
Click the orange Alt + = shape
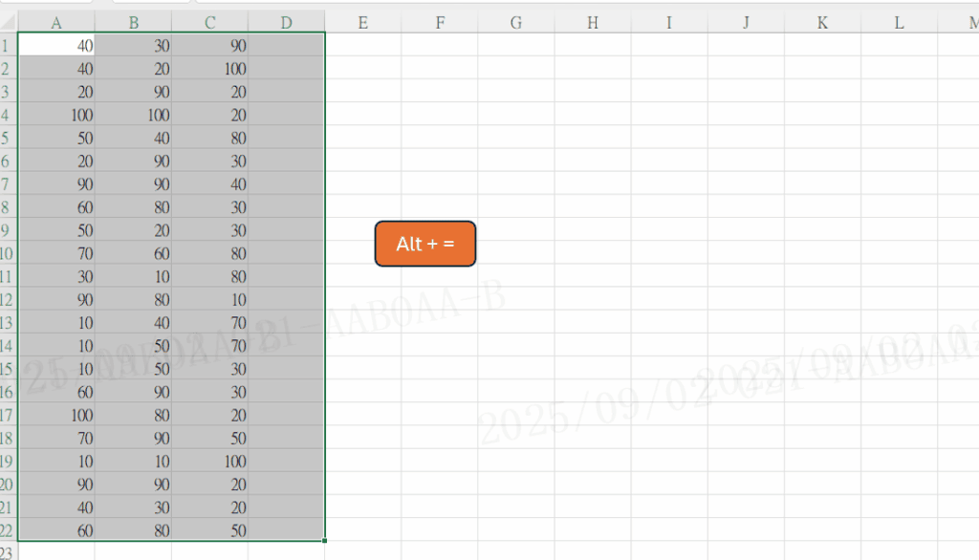(424, 244)
